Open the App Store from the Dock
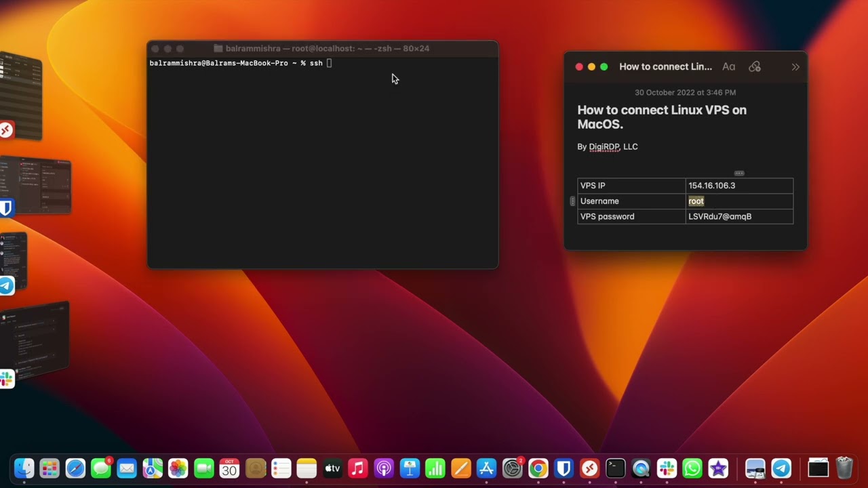This screenshot has width=868, height=488. tap(487, 468)
